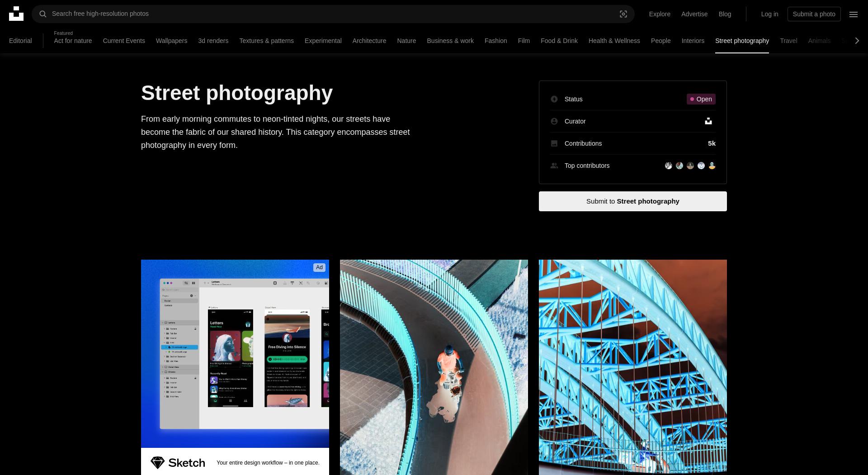Open the fourth top contributor avatar
The image size is (868, 475).
coord(701,166)
